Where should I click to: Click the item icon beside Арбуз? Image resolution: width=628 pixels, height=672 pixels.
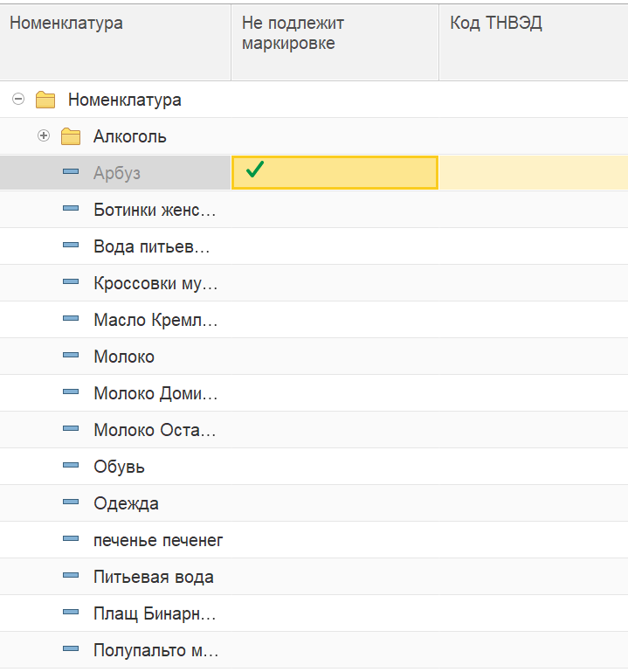(x=71, y=171)
